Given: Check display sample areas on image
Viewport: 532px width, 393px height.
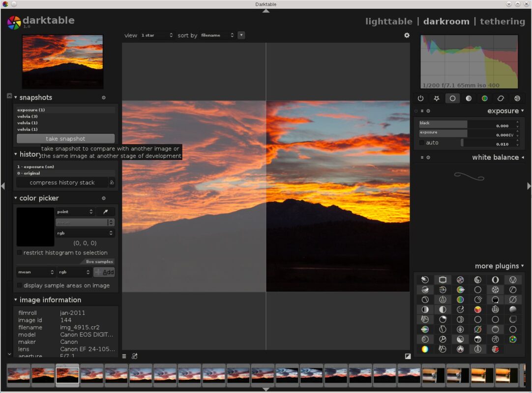Looking at the screenshot, I should [19, 285].
